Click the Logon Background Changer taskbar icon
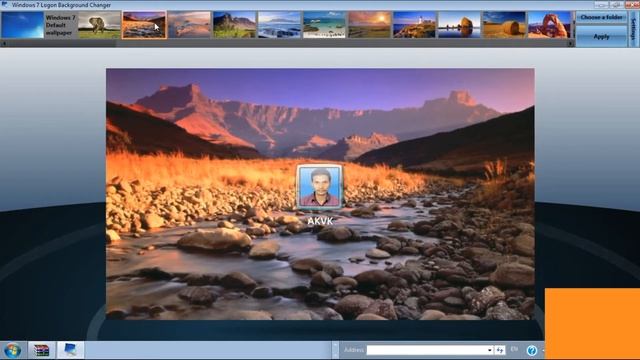640x360 pixels. [70, 350]
